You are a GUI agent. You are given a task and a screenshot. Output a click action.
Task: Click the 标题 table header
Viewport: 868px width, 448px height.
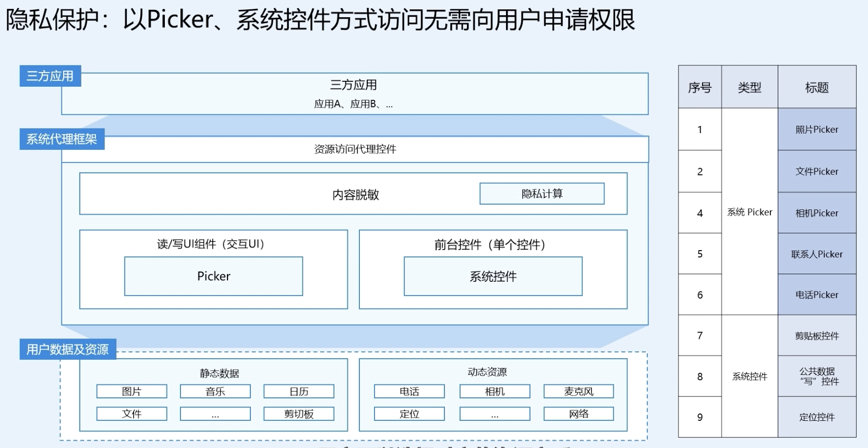click(817, 87)
